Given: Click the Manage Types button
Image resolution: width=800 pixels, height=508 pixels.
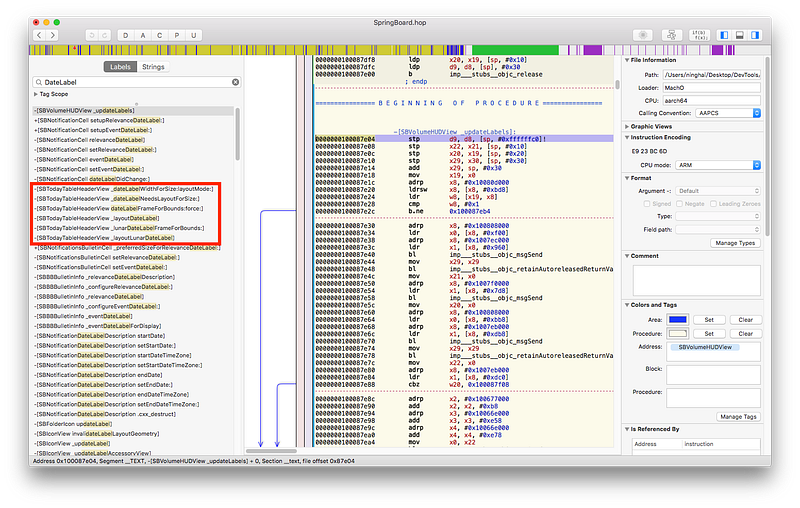Looking at the screenshot, I should point(735,243).
